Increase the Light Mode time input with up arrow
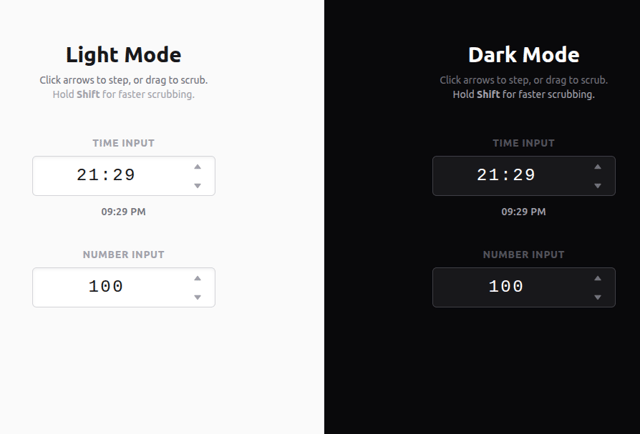This screenshot has height=434, width=640. tap(198, 167)
